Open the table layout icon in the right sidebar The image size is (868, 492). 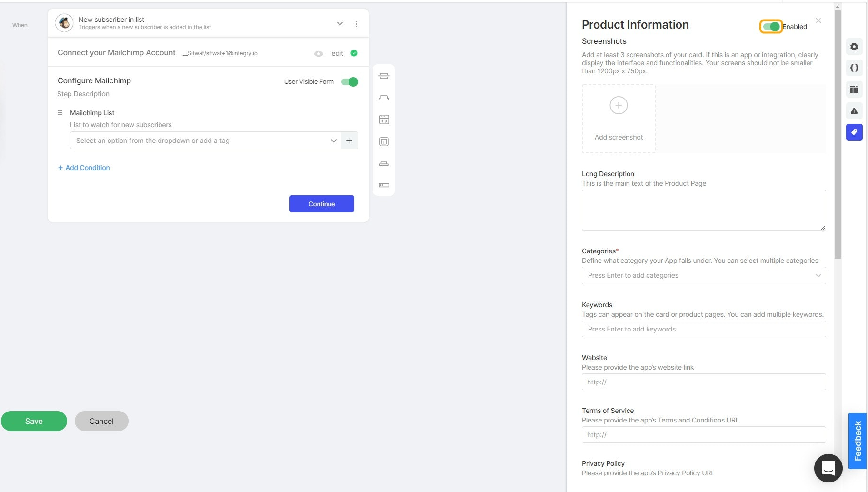(x=854, y=90)
